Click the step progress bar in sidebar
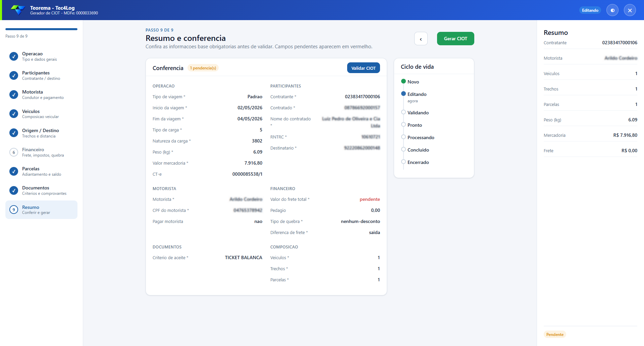The image size is (644, 346). point(41,29)
